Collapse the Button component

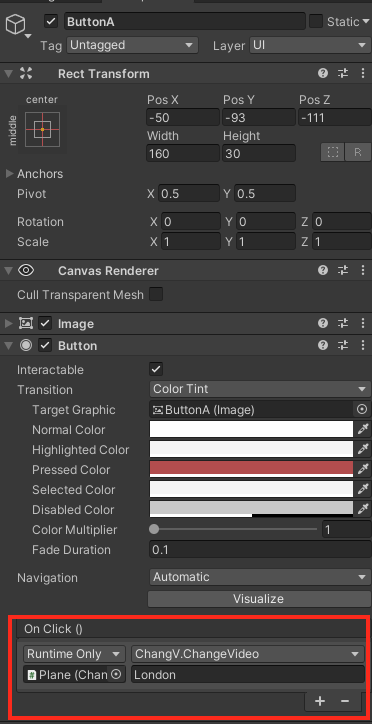tap(8, 345)
